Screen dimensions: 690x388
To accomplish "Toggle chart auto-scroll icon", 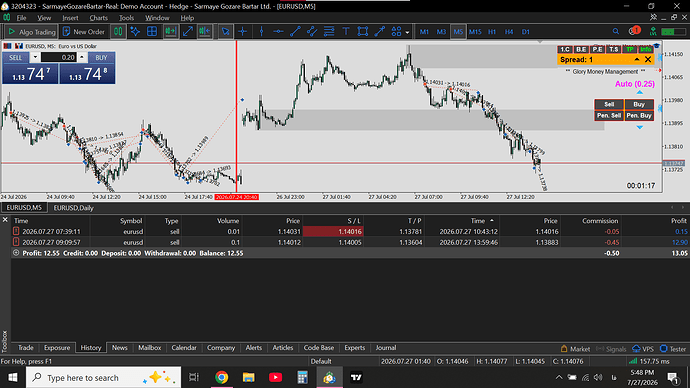I will tap(170, 32).
